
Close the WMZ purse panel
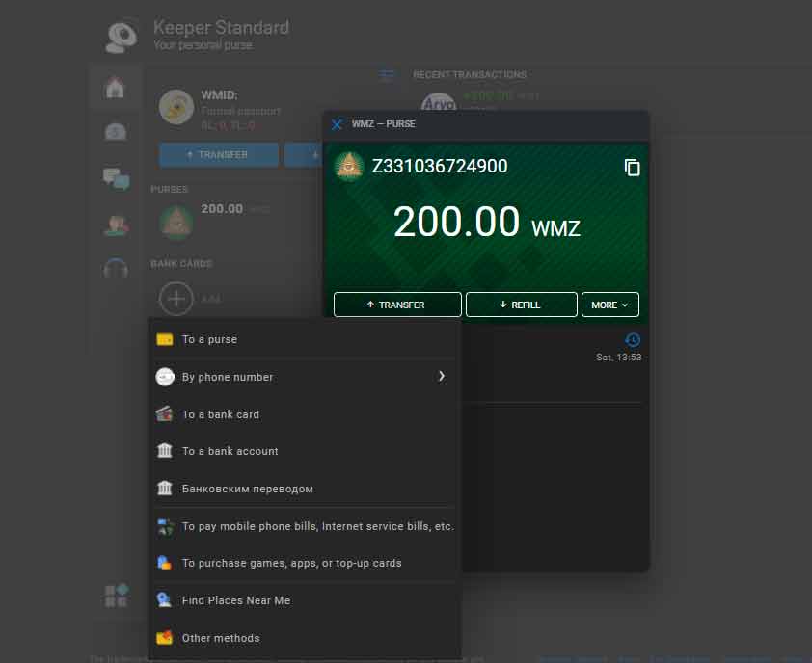tap(337, 124)
